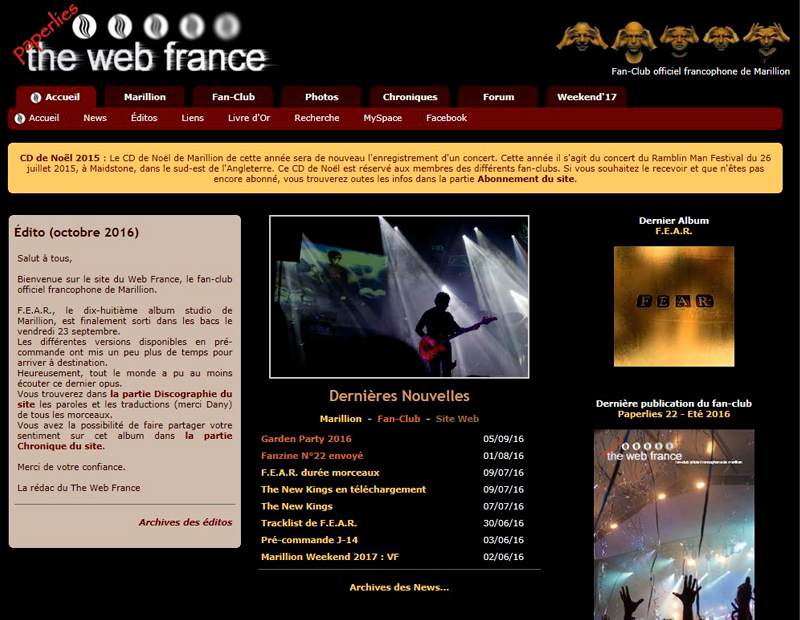Open Facebook in the submenu
Image resolution: width=800 pixels, height=620 pixels.
point(446,118)
